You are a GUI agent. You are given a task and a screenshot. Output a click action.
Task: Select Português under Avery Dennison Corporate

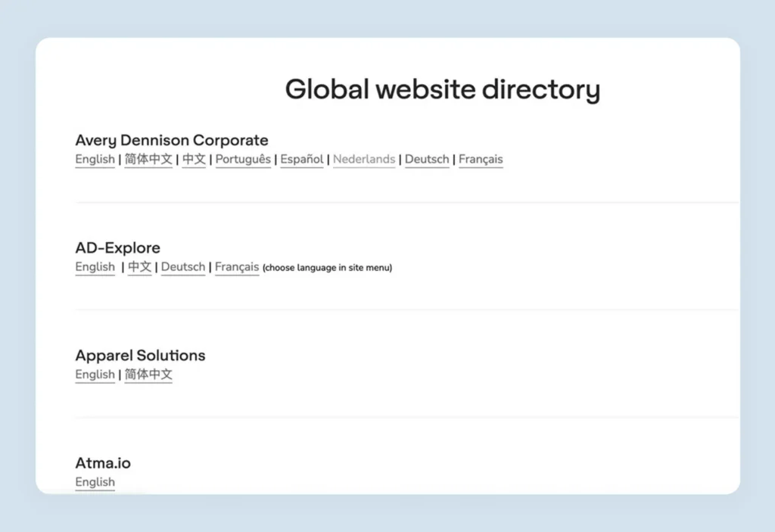coord(243,159)
